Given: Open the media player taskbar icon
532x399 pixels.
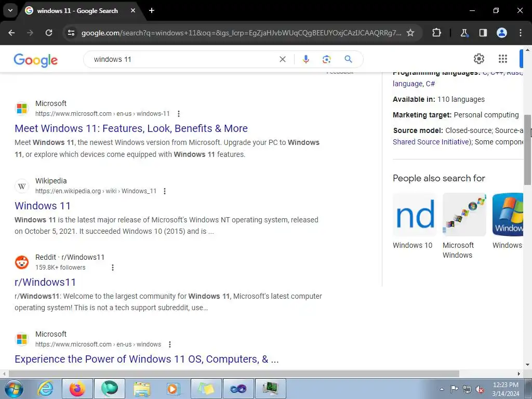Looking at the screenshot, I should tap(174, 389).
